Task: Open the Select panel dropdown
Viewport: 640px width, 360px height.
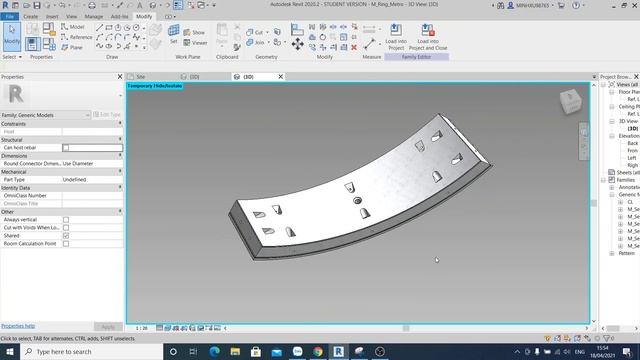Action: 12,57
